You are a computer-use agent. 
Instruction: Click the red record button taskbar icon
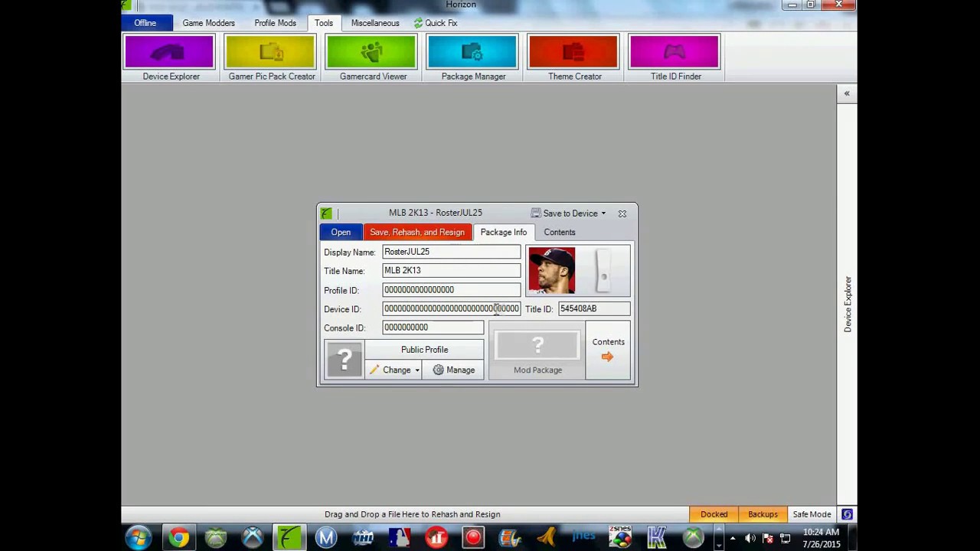point(473,538)
